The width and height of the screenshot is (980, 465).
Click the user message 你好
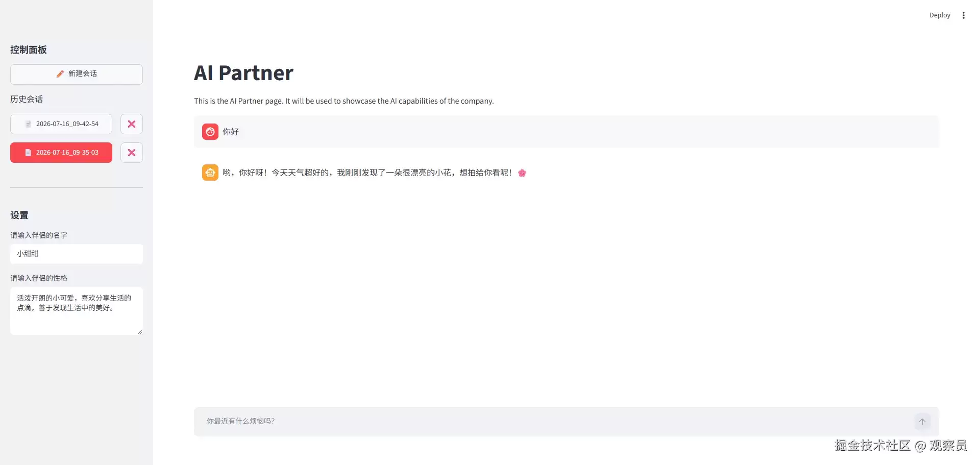coord(231,132)
